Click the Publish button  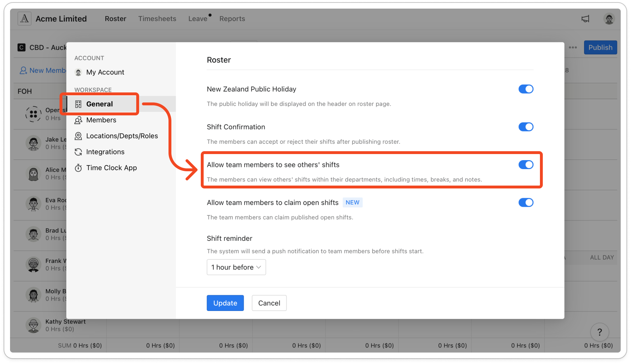click(601, 47)
